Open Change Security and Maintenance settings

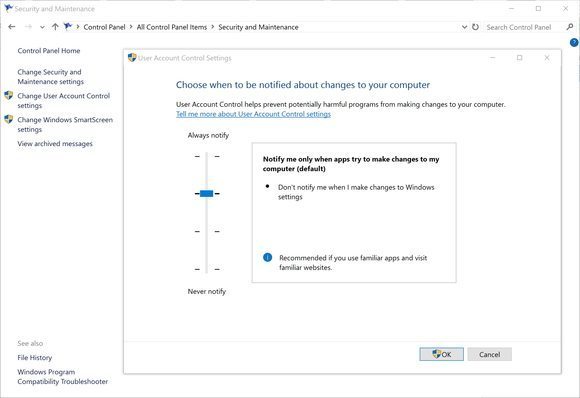coord(51,77)
